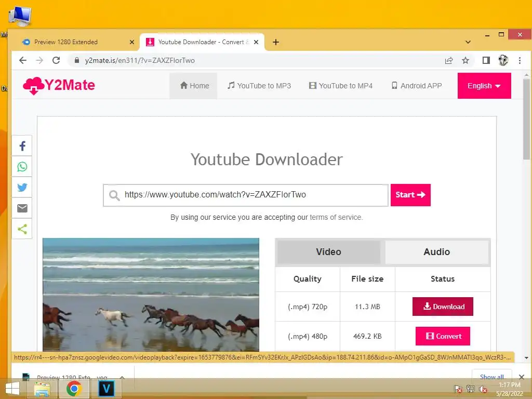The width and height of the screenshot is (532, 399).
Task: Click the browser address bar URL
Action: (x=140, y=60)
